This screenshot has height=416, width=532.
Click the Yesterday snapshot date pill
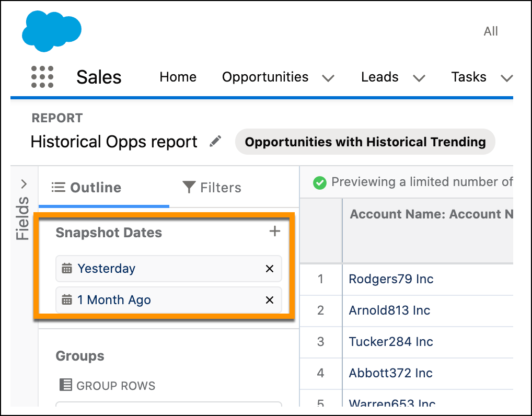click(169, 269)
